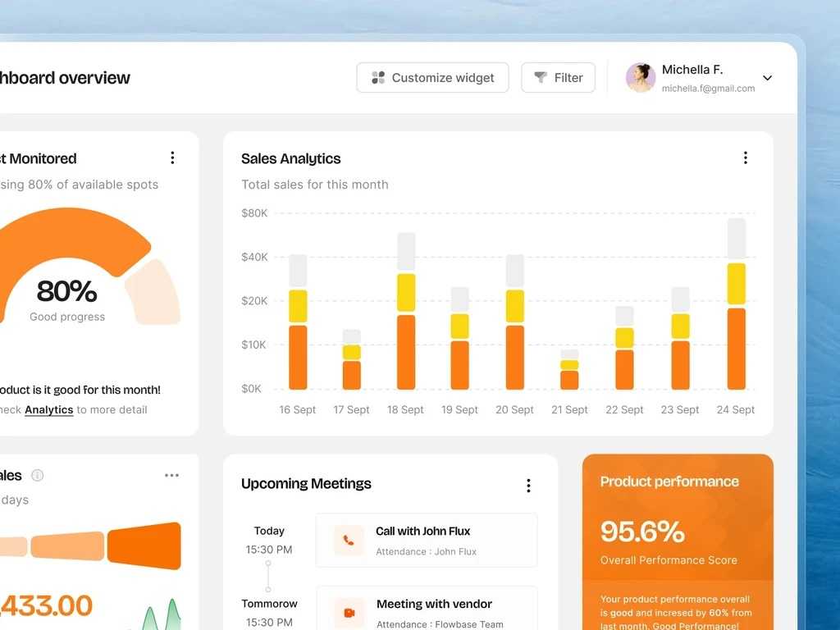Click the Product performance card
Screen dimensions: 840x630
click(x=678, y=542)
